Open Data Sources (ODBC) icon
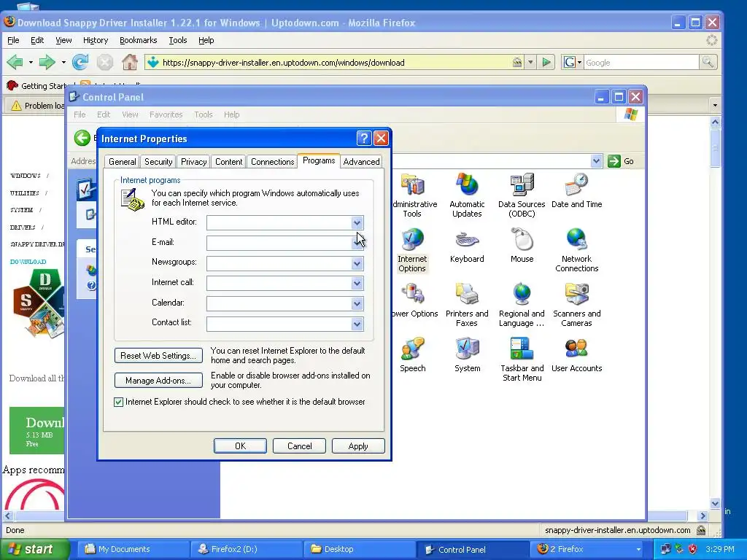Screen dimensions: 747x560 (522, 195)
